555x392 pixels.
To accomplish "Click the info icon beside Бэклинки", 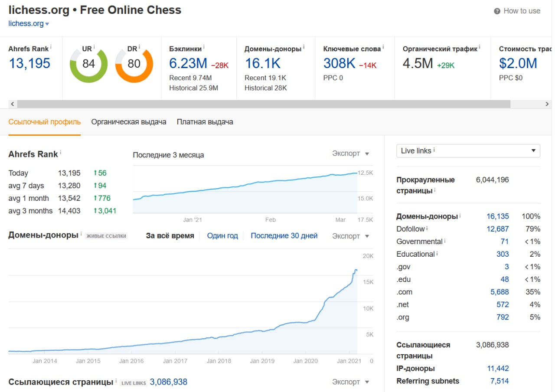I will (x=204, y=46).
